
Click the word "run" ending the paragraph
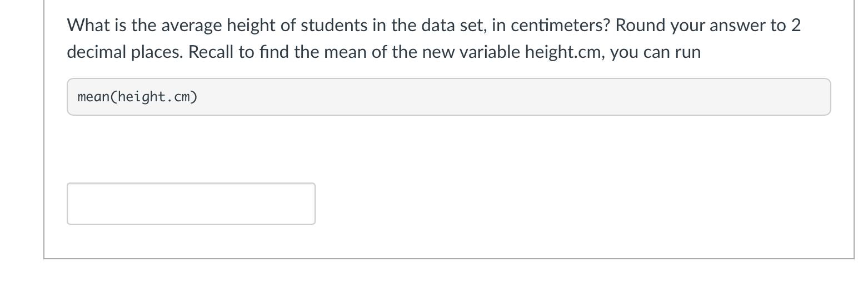[x=688, y=52]
